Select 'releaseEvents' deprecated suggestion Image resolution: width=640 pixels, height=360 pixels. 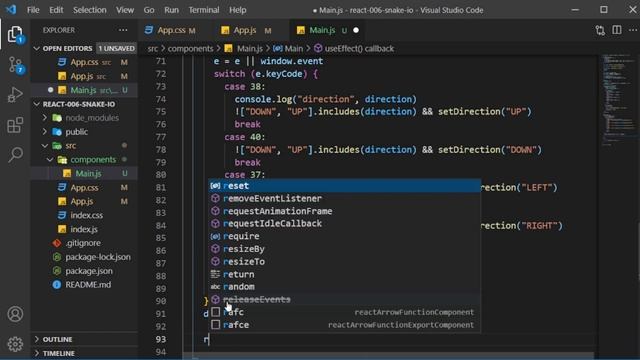click(x=344, y=300)
